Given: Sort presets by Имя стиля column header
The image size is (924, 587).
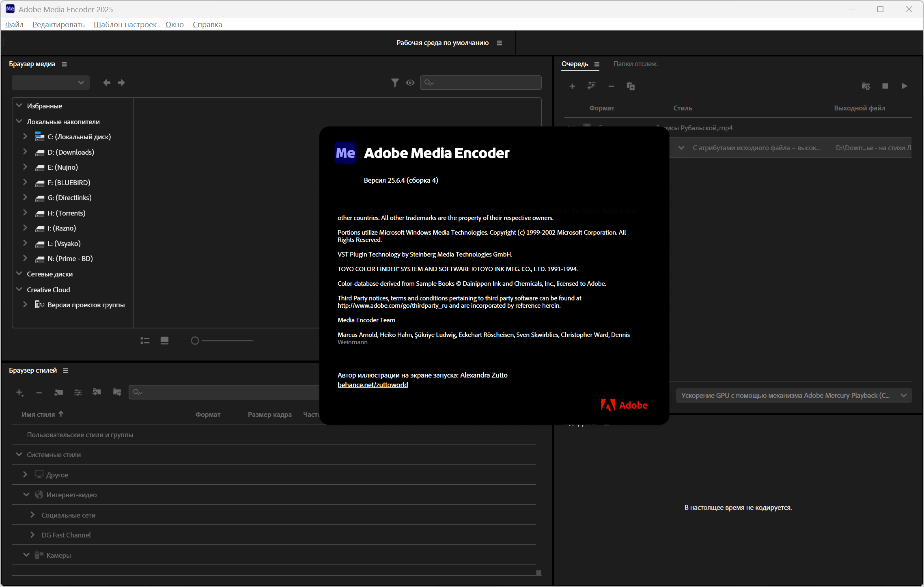Looking at the screenshot, I should 38,414.
